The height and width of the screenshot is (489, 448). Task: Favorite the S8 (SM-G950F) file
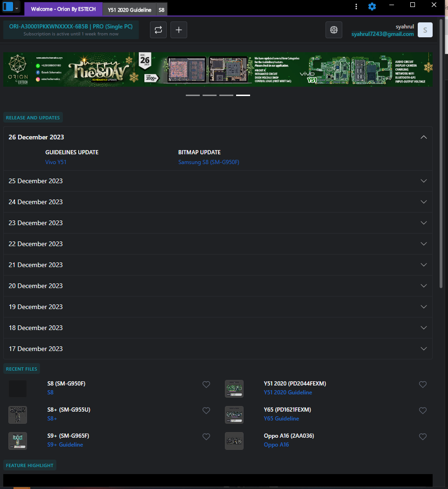click(206, 385)
